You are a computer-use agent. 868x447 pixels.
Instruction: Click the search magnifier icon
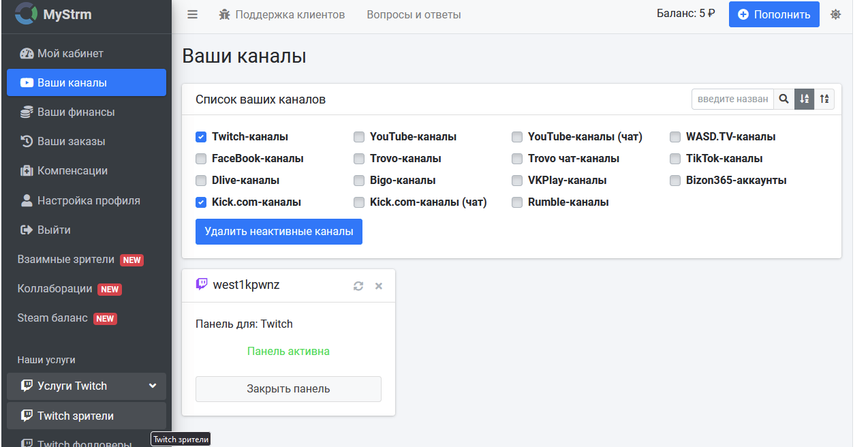tap(784, 99)
